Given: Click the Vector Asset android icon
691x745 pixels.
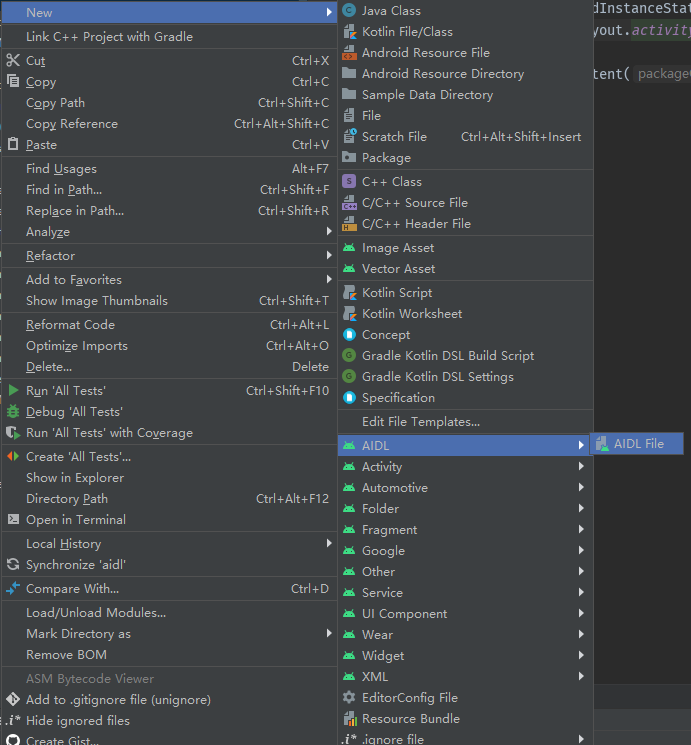Looking at the screenshot, I should pos(349,269).
